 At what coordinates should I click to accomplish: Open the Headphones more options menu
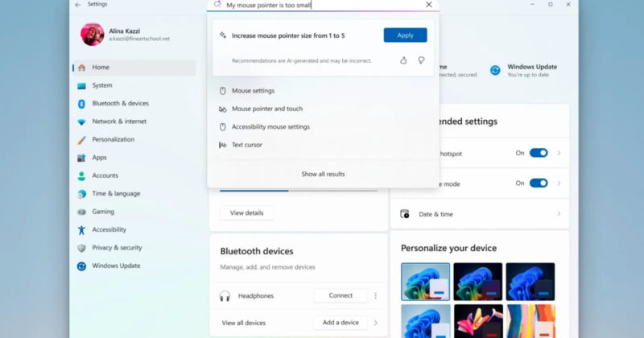pyautogui.click(x=375, y=295)
